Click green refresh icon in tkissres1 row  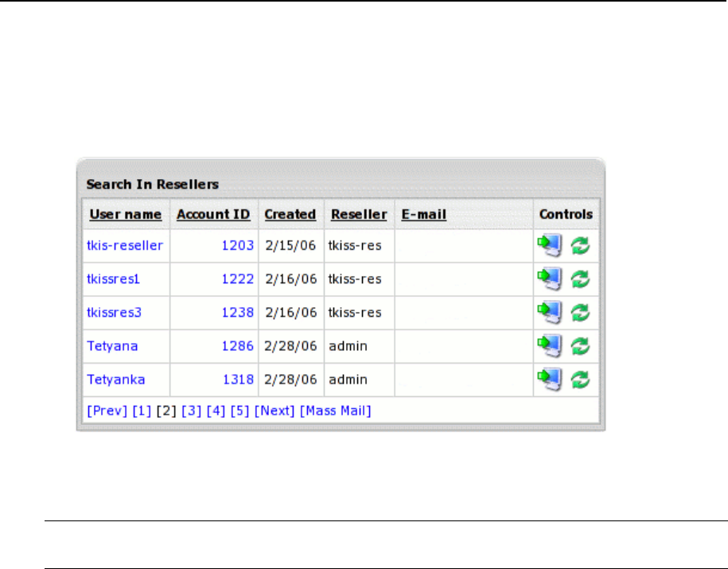[580, 279]
